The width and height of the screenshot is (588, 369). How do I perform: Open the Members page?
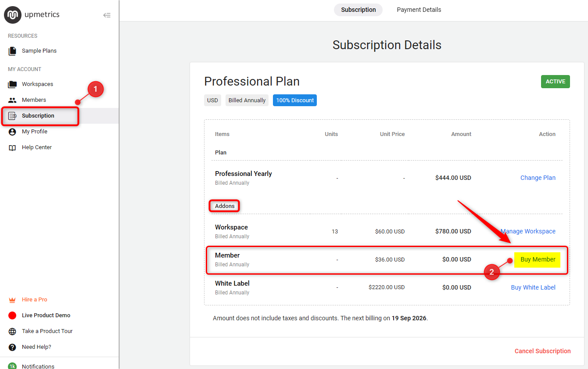[x=34, y=100]
